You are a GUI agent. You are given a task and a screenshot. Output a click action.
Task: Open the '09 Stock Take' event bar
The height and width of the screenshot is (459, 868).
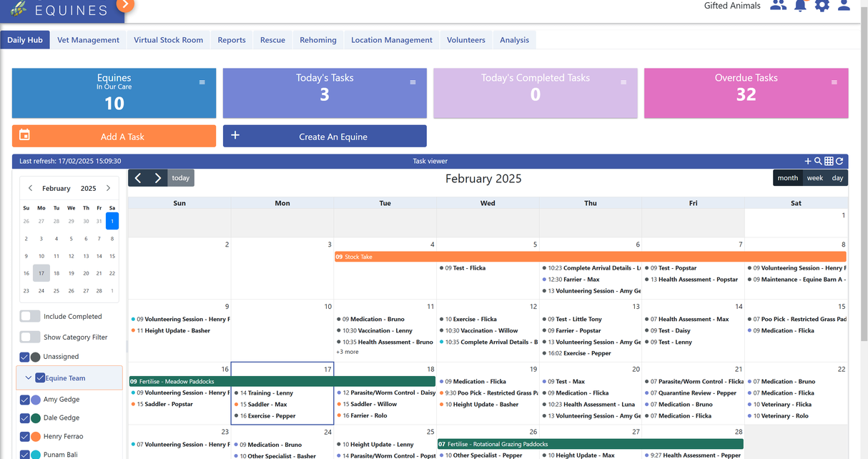591,257
